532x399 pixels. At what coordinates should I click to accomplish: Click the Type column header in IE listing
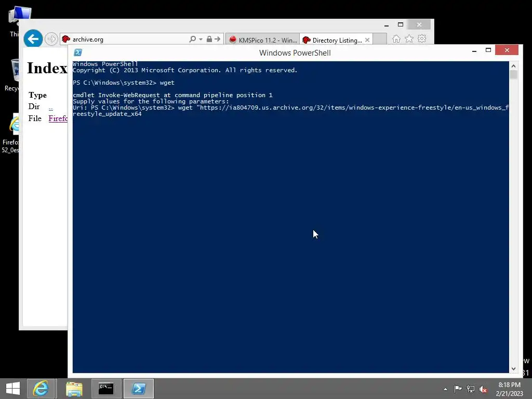(x=37, y=95)
